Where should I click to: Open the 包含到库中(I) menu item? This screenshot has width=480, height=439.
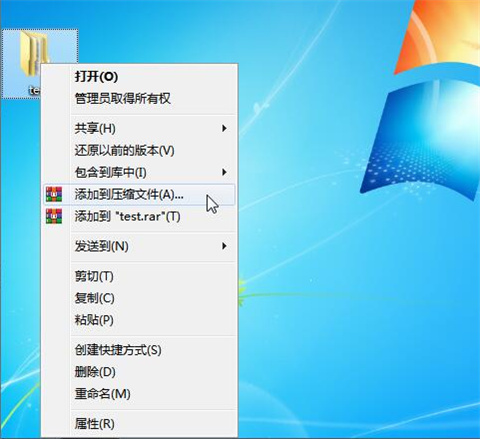point(139,172)
